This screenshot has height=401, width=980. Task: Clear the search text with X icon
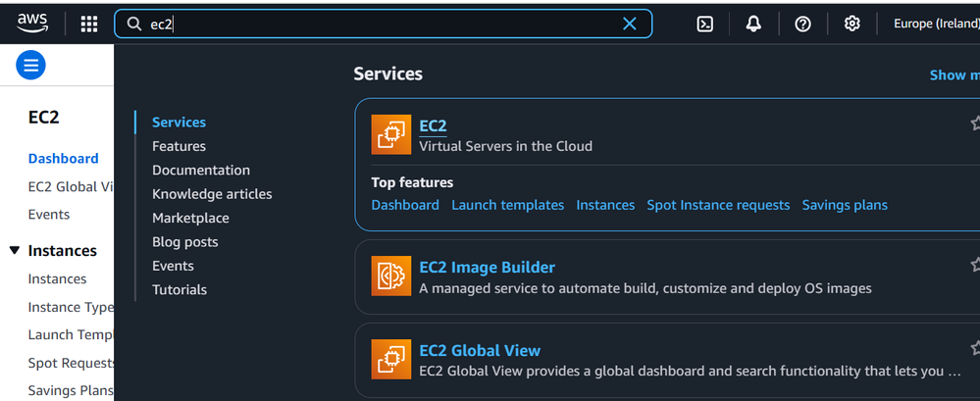click(x=630, y=24)
